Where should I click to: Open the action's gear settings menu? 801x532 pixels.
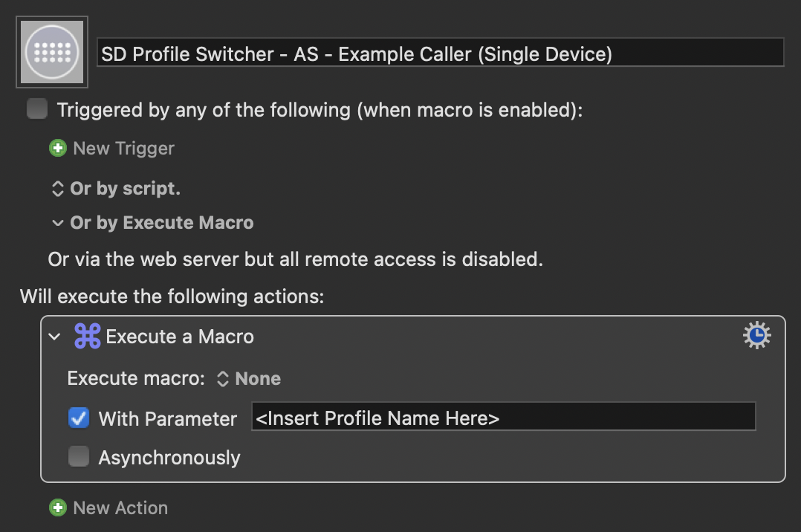756,335
